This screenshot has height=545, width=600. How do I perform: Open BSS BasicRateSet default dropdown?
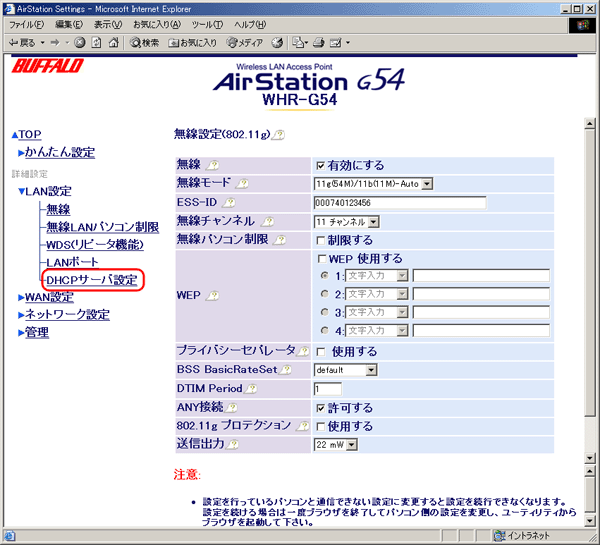346,370
